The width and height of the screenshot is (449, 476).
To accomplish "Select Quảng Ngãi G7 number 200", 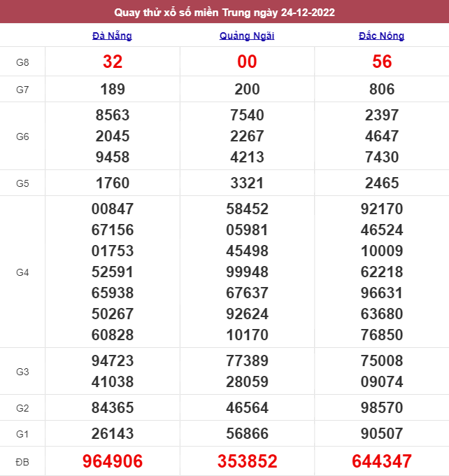I will point(247,89).
